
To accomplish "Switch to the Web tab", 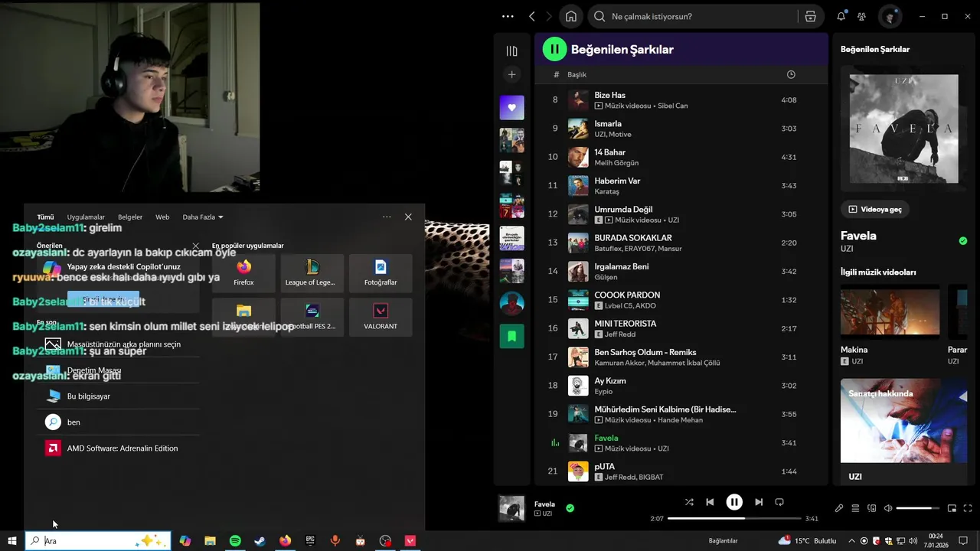I will (x=162, y=217).
